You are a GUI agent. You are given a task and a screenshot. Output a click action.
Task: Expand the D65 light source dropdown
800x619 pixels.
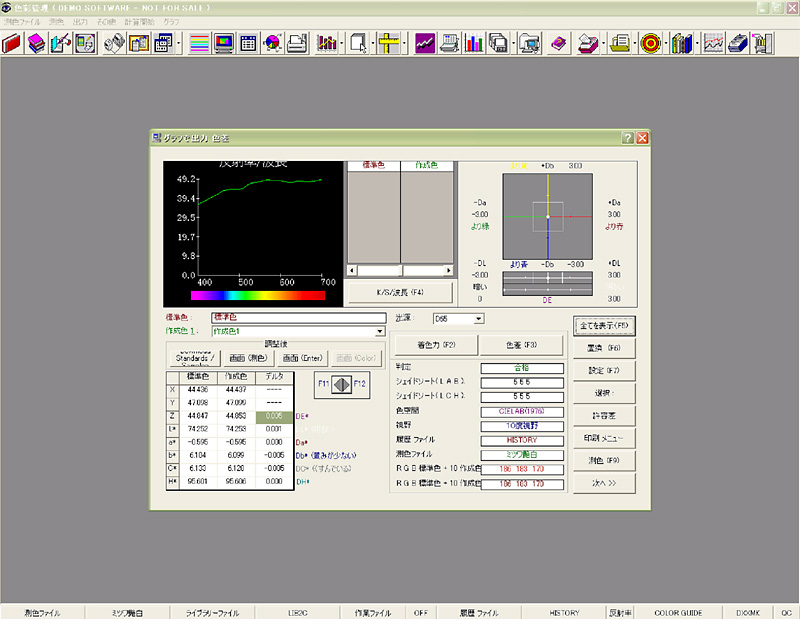(478, 318)
